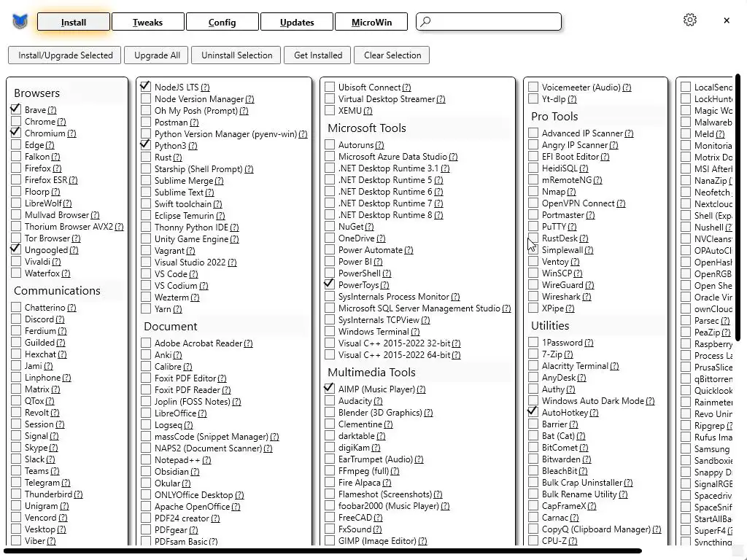Click the WinUtil logo icon

tap(20, 21)
